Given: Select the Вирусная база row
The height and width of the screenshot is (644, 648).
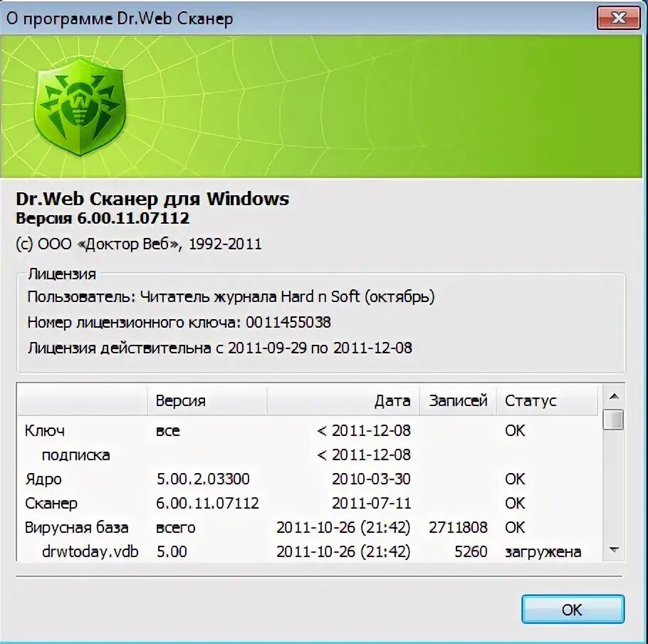Looking at the screenshot, I should coord(309,527).
